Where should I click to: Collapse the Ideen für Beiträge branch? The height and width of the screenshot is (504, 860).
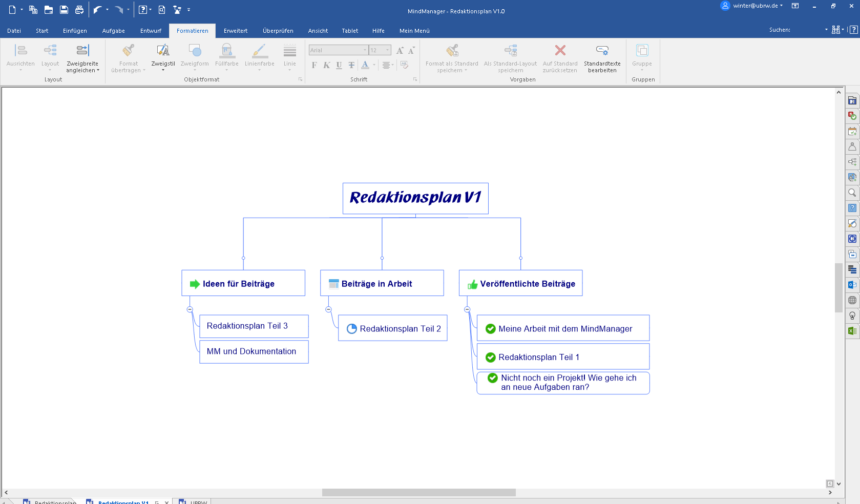pyautogui.click(x=190, y=309)
